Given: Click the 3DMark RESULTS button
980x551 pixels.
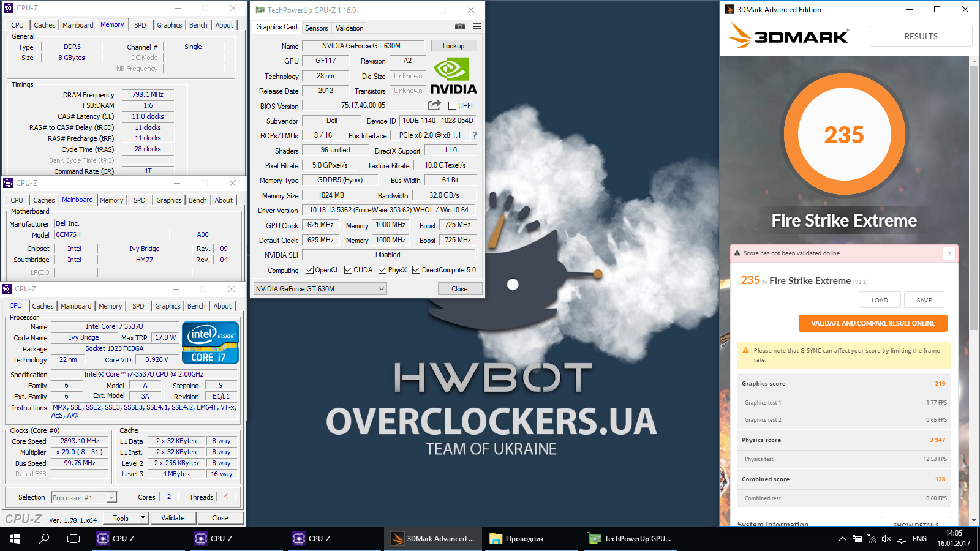Looking at the screenshot, I should coord(921,36).
